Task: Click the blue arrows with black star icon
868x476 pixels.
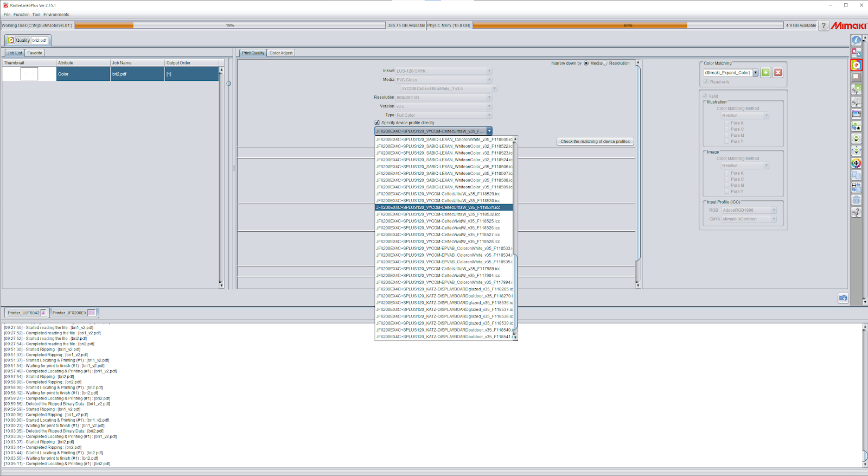Action: click(856, 126)
